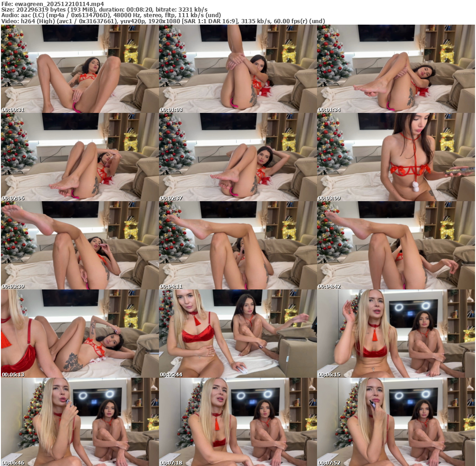Open thumbnail stamped 00:01:03
Screen dimensions: 476x466
pos(238,69)
